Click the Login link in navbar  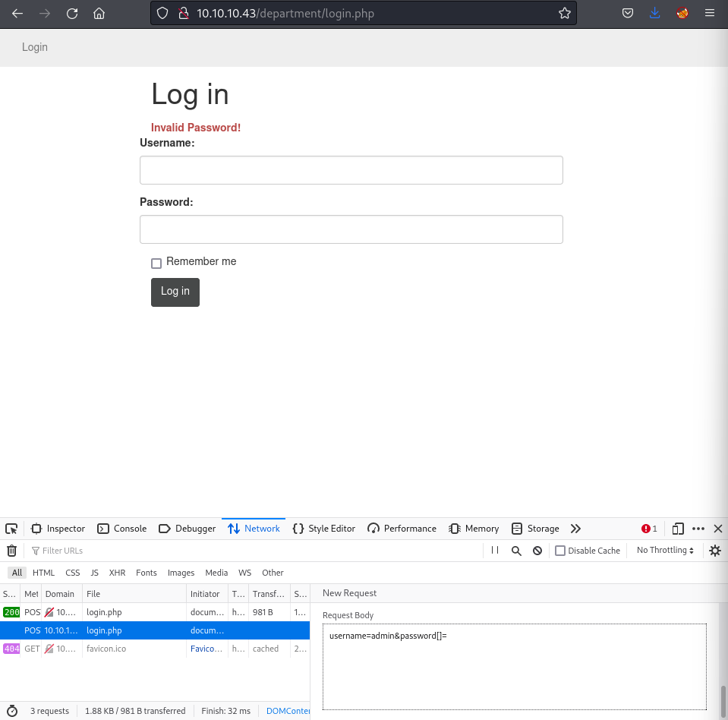point(35,47)
